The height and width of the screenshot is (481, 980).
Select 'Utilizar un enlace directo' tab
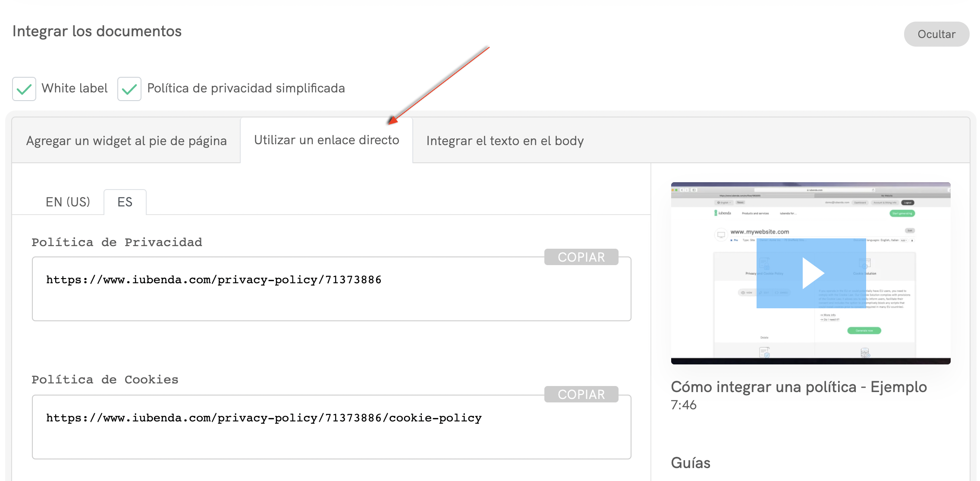(327, 140)
